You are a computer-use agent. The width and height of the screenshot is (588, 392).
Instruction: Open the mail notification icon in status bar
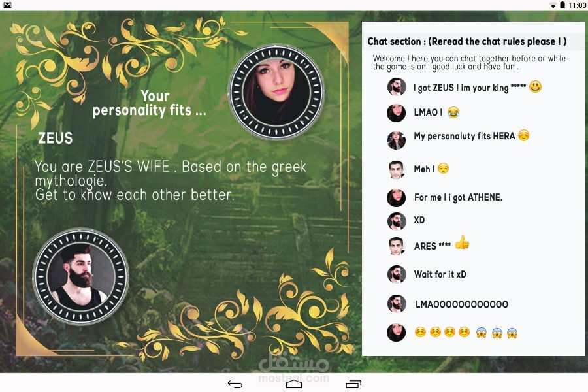(7, 5)
